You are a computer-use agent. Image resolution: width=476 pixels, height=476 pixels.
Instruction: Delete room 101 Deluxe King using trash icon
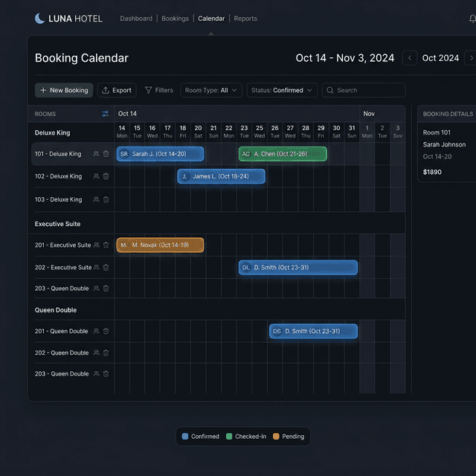[106, 154]
